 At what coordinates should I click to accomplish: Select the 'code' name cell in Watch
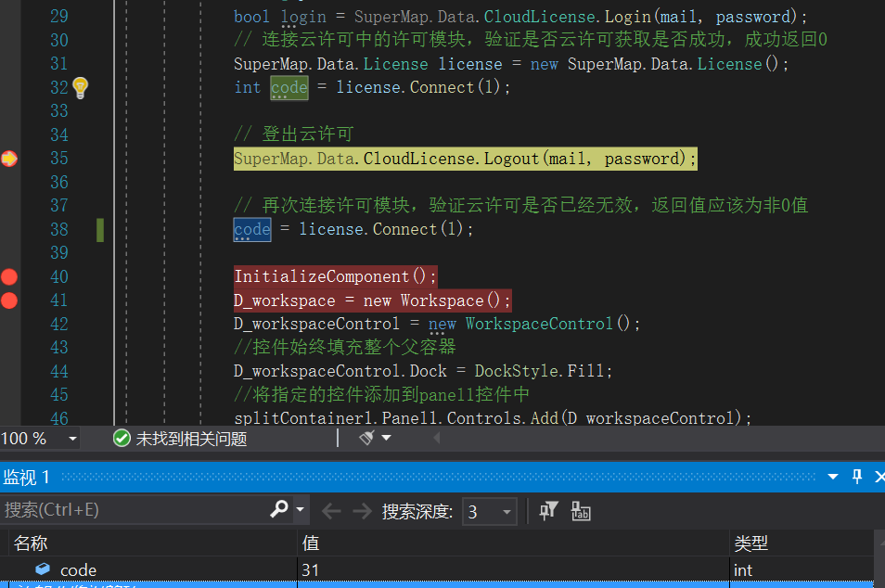point(78,570)
